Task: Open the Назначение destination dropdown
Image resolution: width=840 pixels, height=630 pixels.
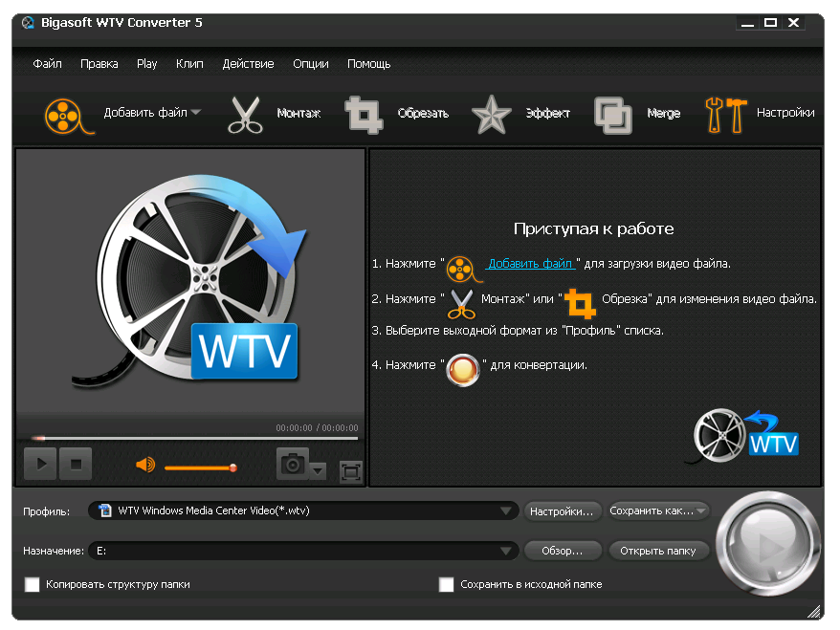Action: (x=504, y=551)
